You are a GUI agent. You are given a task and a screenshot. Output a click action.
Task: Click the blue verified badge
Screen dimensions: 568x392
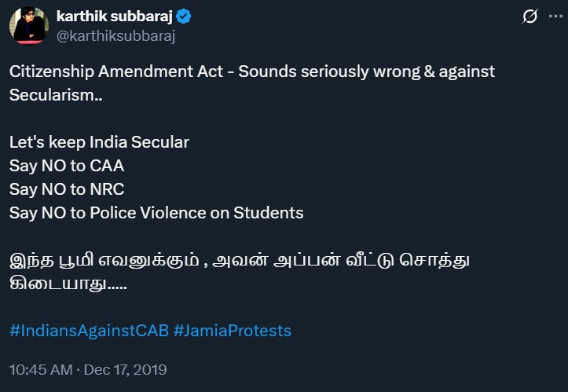185,16
